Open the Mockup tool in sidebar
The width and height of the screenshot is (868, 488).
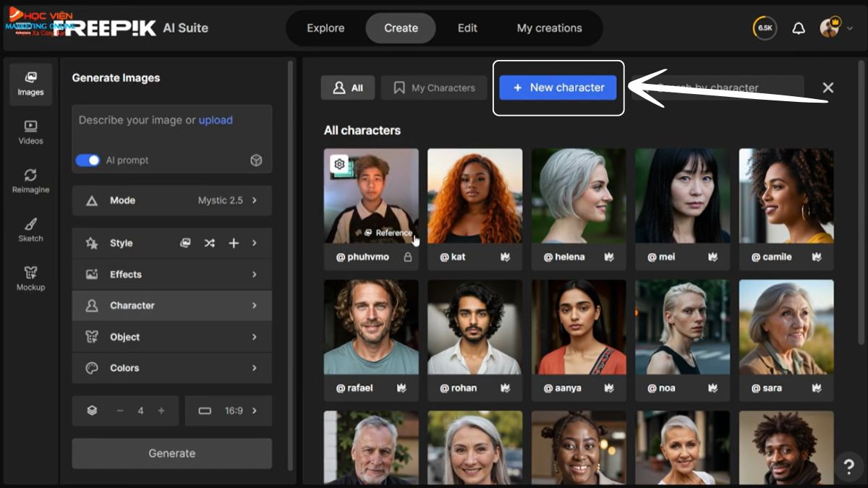(30, 278)
